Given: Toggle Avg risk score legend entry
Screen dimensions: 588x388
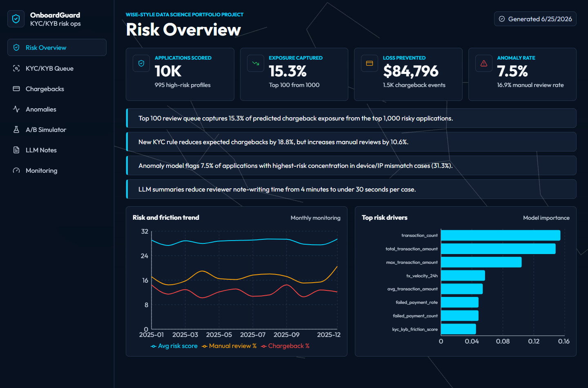Looking at the screenshot, I should click(174, 346).
